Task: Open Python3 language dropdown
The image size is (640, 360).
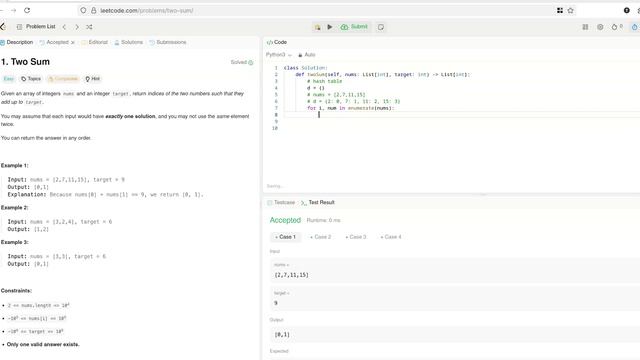Action: (279, 55)
